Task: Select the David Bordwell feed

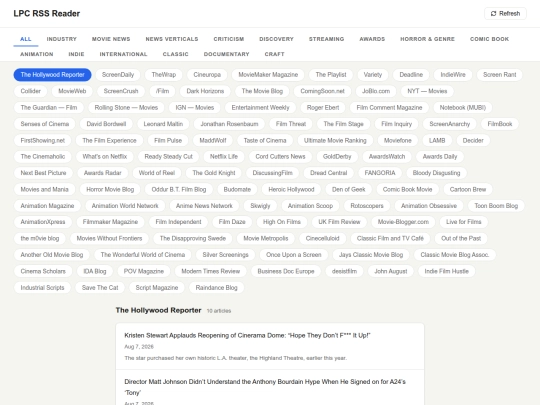Action: [x=106, y=124]
